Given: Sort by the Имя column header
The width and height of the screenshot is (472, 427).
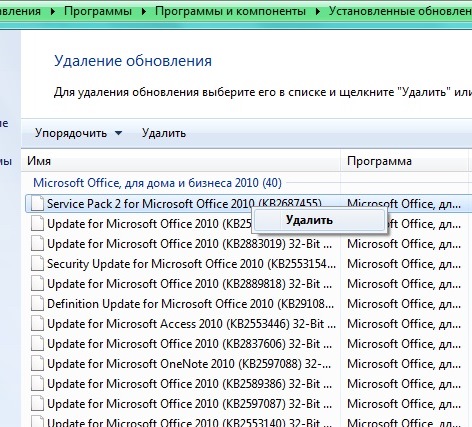Looking at the screenshot, I should pos(181,161).
